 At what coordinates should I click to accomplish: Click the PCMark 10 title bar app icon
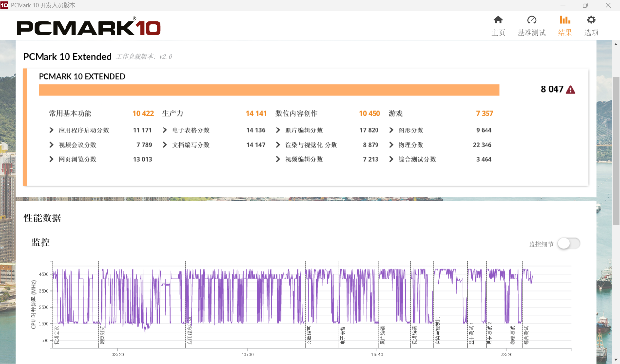coord(4,5)
